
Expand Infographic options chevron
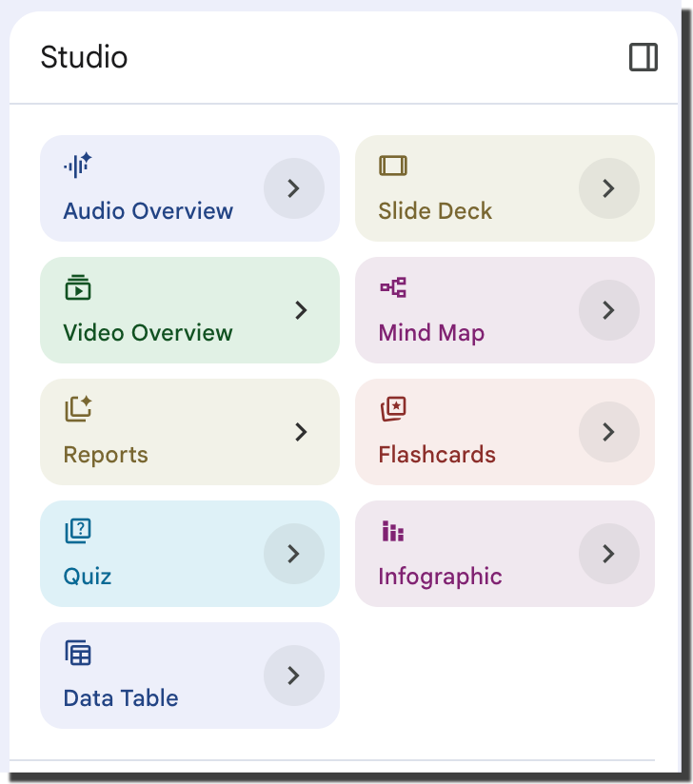[x=609, y=554]
